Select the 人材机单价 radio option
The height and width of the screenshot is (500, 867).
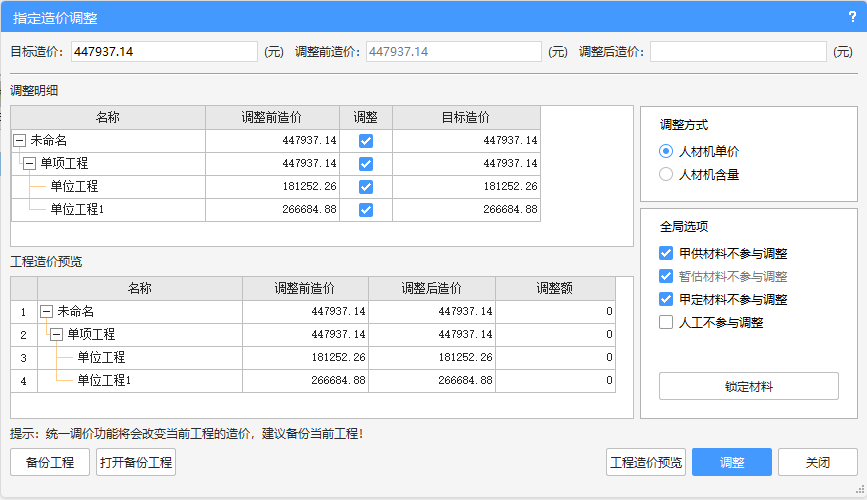666,152
